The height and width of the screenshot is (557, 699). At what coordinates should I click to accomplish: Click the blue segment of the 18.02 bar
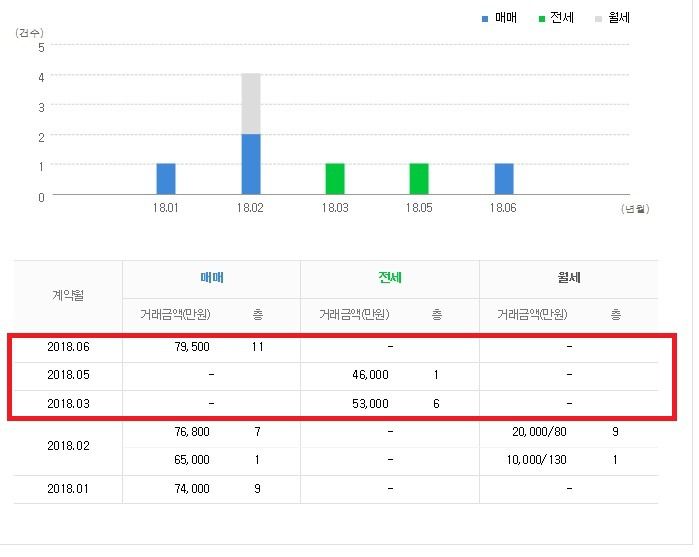[x=251, y=164]
